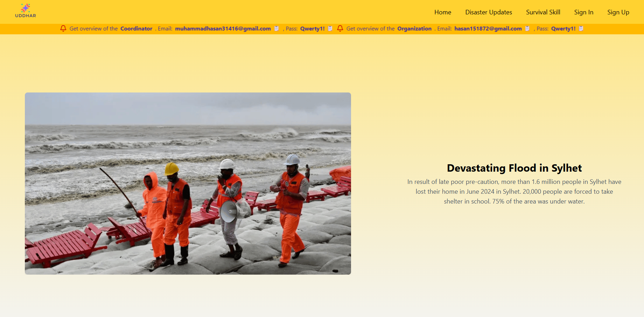The image size is (644, 317).
Task: Click the red bell icon before Organization overview
Action: point(340,29)
